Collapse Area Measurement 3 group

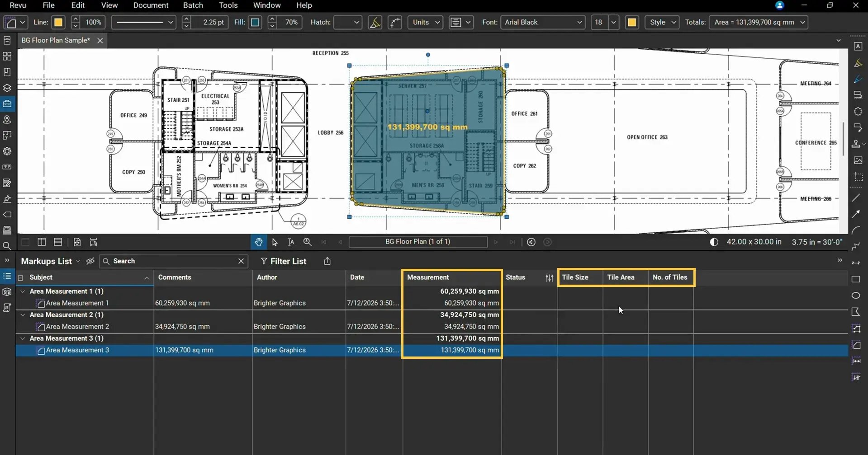(x=23, y=338)
